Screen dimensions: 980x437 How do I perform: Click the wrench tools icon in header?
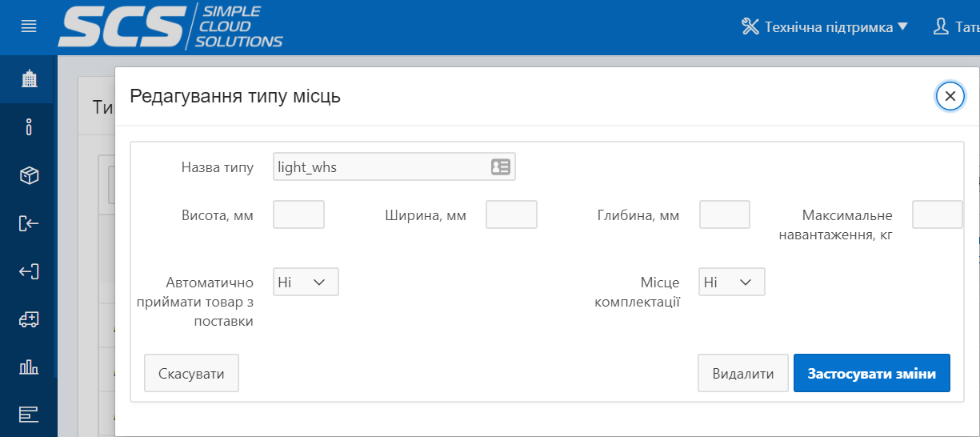pyautogui.click(x=750, y=26)
